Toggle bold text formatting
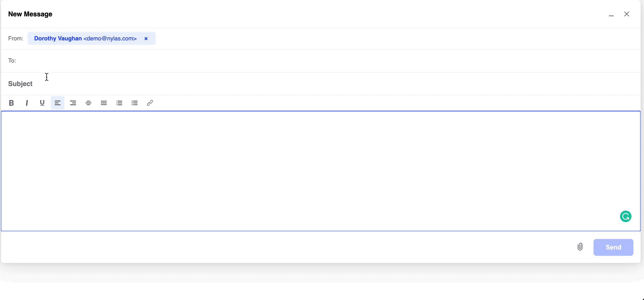This screenshot has width=644, height=300. (x=11, y=103)
